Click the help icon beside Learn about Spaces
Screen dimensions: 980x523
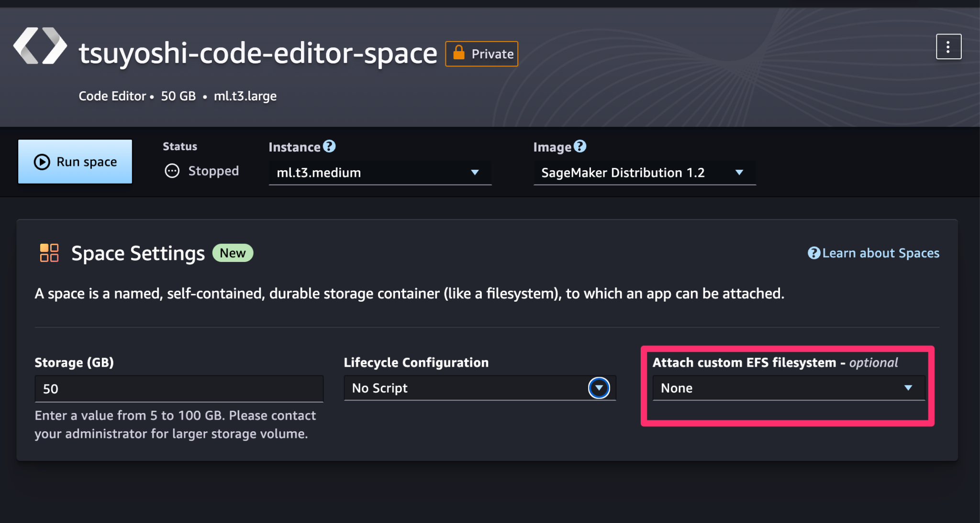coord(814,253)
